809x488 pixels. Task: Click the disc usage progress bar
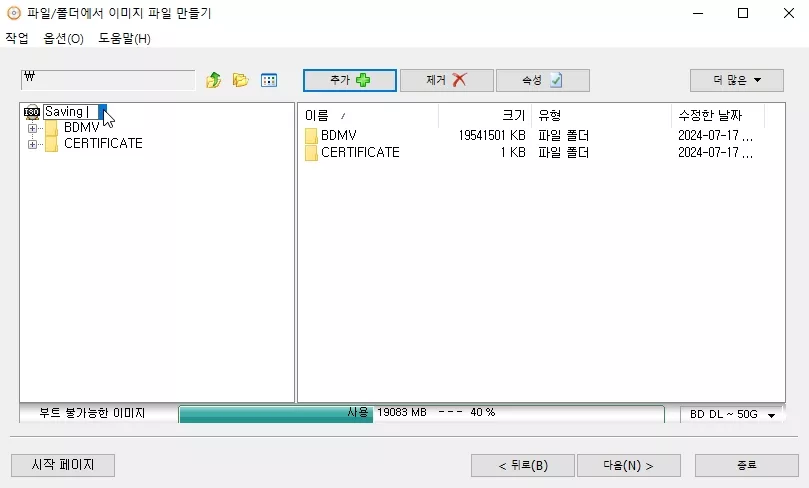(422, 414)
